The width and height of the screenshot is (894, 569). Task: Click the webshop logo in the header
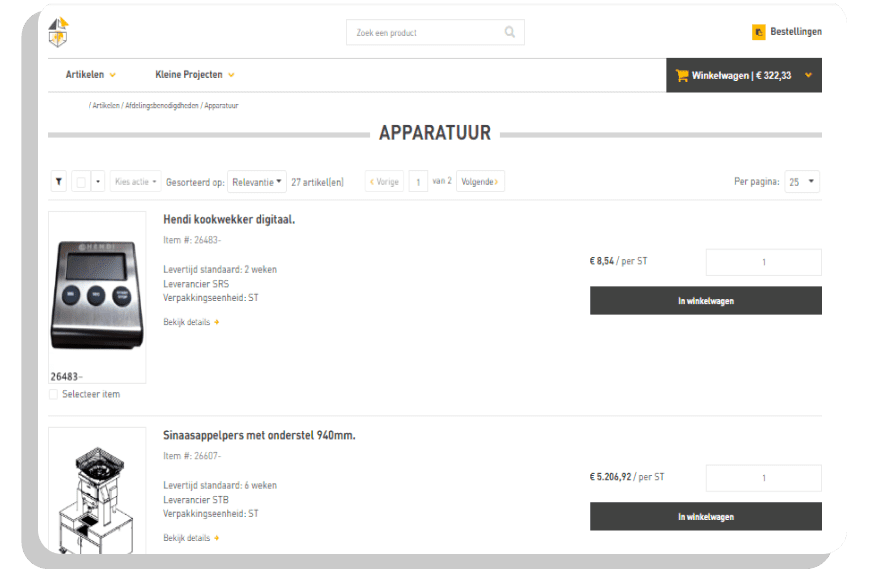coord(58,32)
